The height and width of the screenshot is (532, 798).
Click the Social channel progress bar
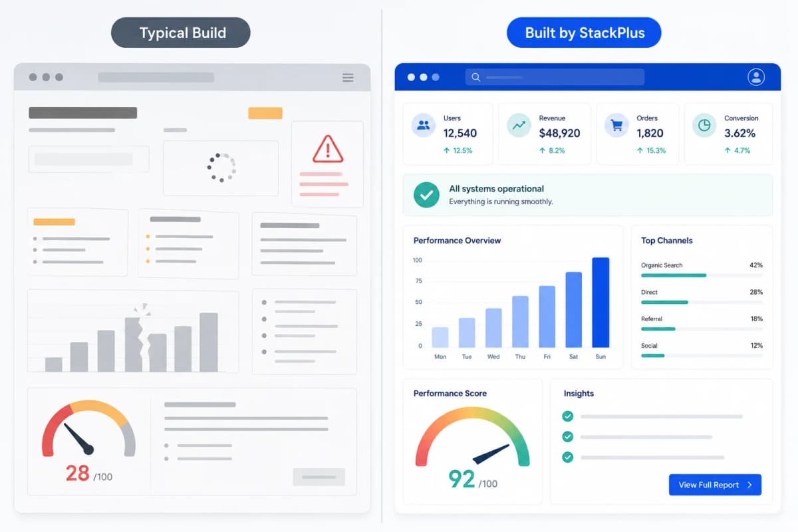click(x=702, y=355)
